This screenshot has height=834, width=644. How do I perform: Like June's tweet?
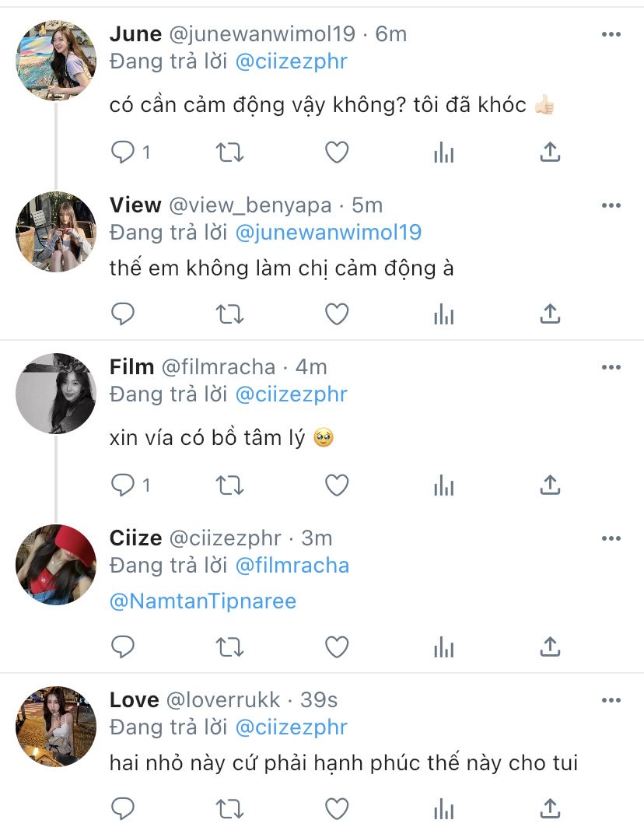click(x=336, y=152)
